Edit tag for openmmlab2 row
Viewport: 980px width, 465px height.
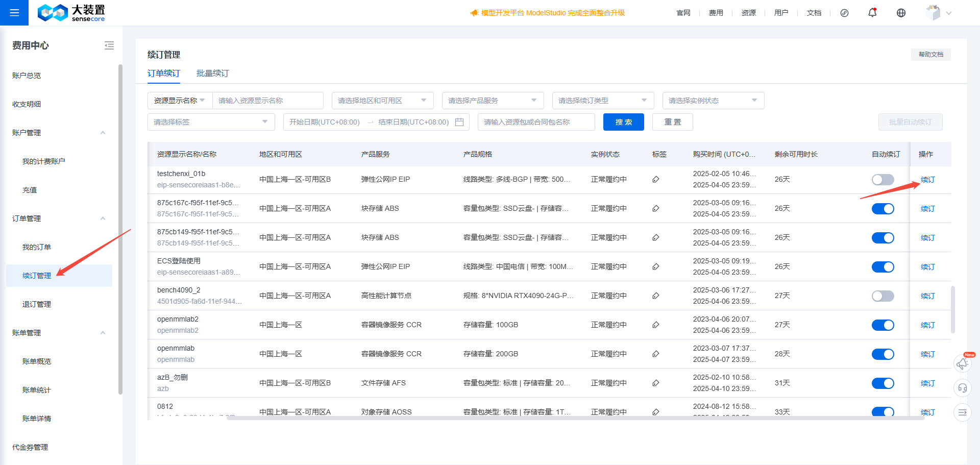pyautogui.click(x=656, y=325)
